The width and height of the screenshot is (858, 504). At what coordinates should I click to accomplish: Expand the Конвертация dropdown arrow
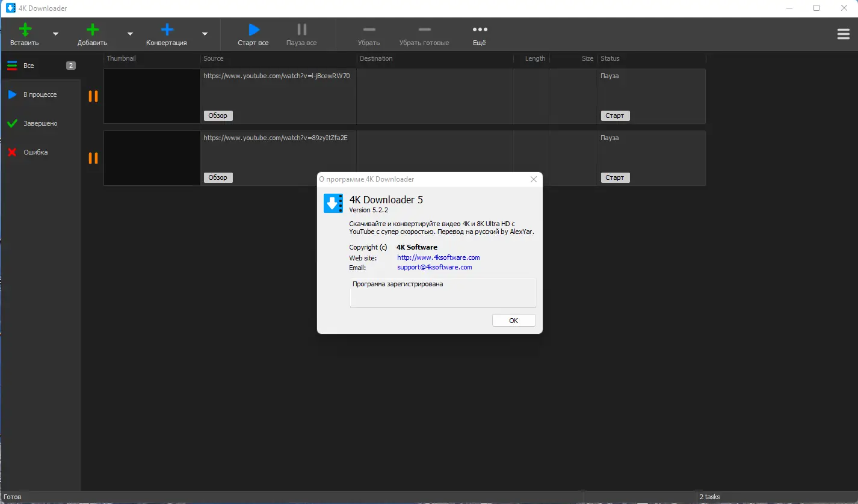tap(204, 34)
